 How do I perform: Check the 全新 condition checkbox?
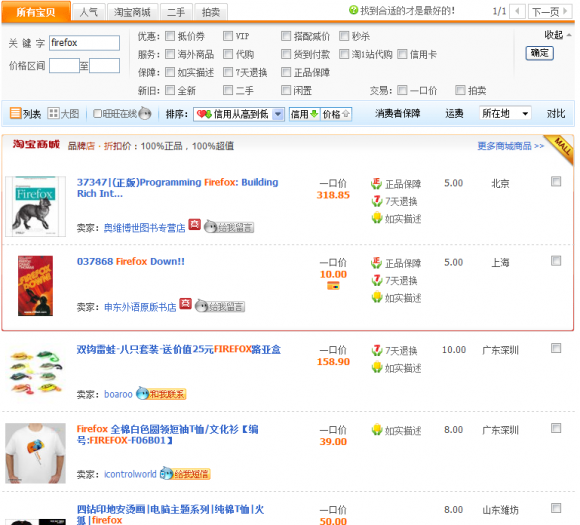(170, 90)
